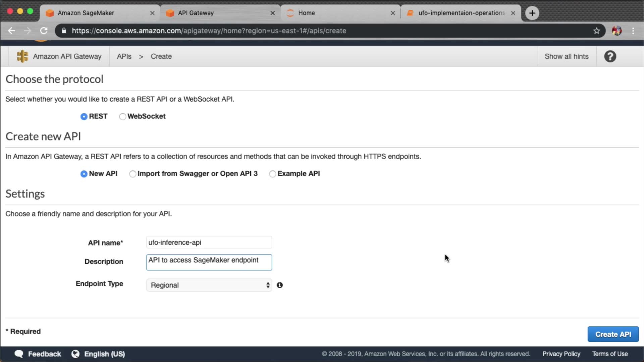The image size is (644, 362).
Task: Click the Create API button
Action: (613, 334)
